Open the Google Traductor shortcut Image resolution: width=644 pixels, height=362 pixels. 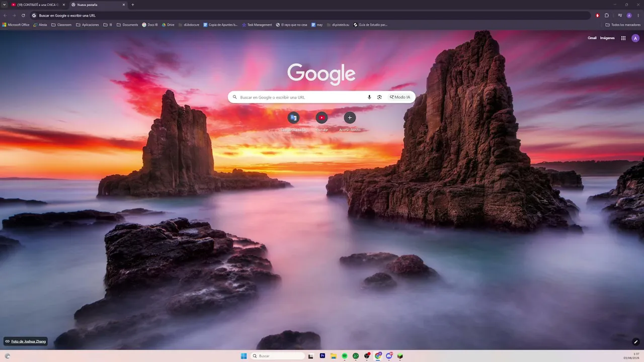293,121
